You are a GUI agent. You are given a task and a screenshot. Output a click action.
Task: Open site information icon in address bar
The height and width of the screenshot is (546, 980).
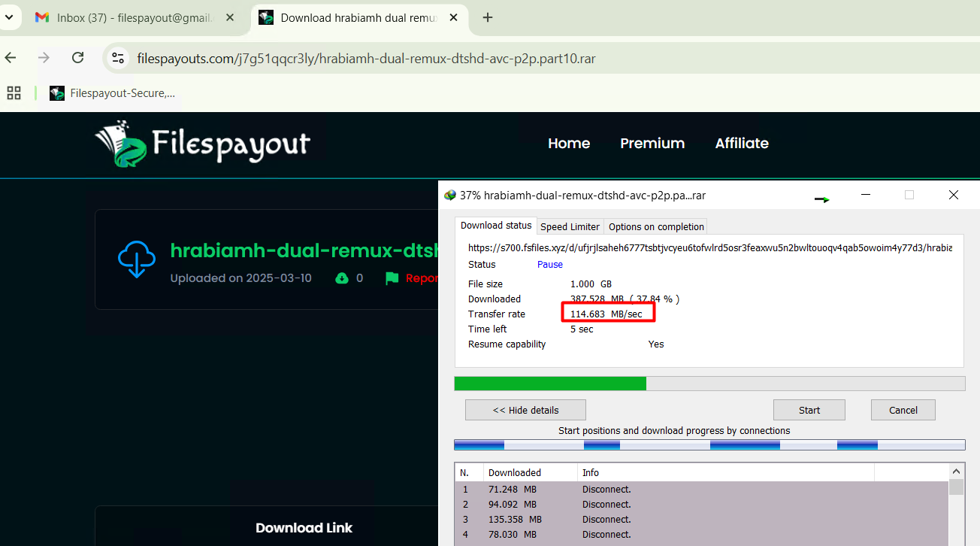[117, 58]
